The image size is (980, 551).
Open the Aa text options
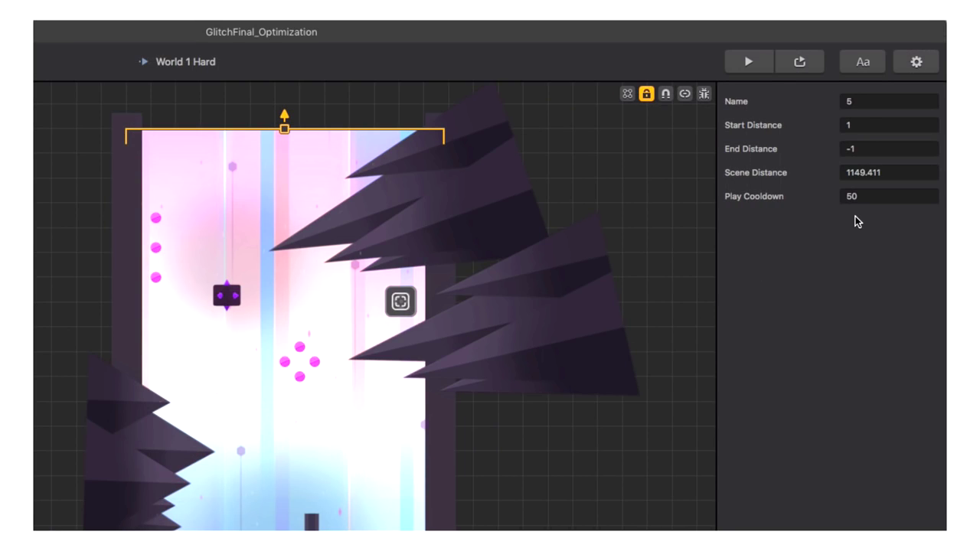[x=863, y=62]
